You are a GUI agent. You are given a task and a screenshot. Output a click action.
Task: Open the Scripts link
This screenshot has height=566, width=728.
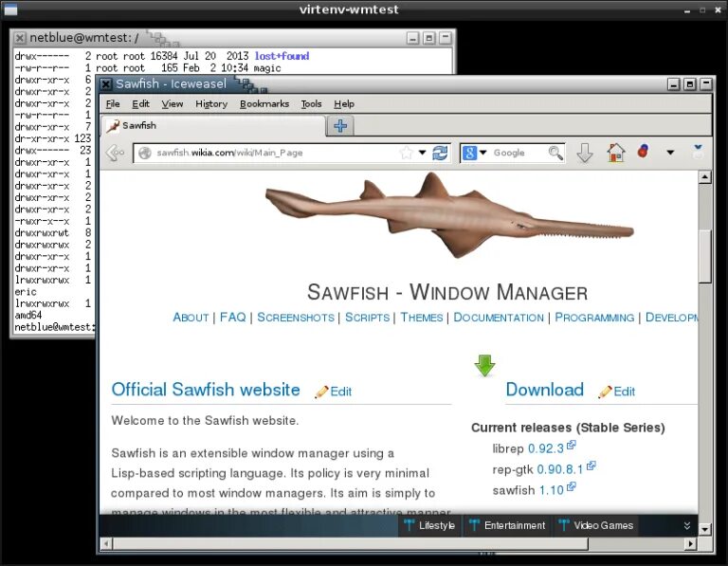367,318
